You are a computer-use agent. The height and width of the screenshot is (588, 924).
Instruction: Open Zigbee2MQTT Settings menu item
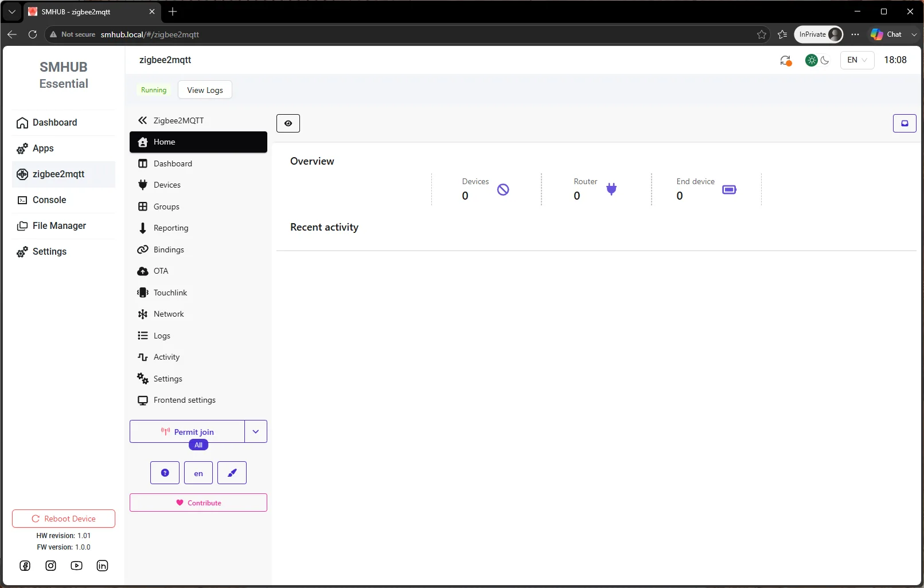click(198, 379)
